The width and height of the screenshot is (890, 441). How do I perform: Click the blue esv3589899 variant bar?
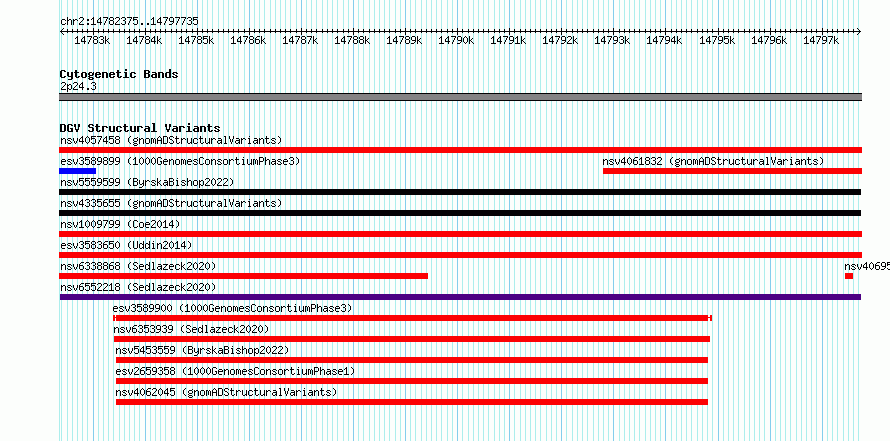point(77,171)
